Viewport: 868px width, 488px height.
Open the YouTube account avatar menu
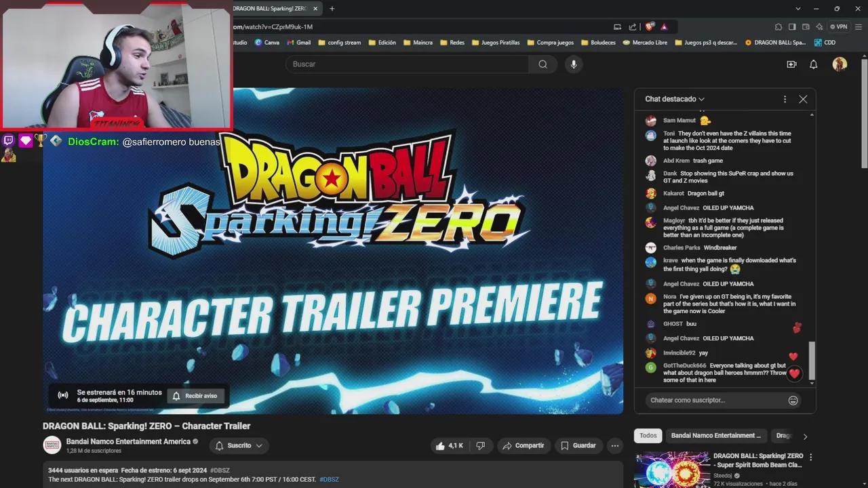840,64
